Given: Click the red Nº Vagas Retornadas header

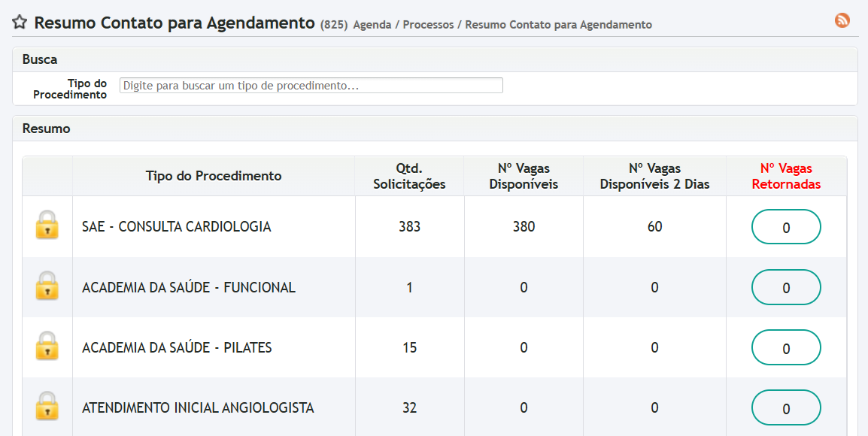Looking at the screenshot, I should [786, 176].
